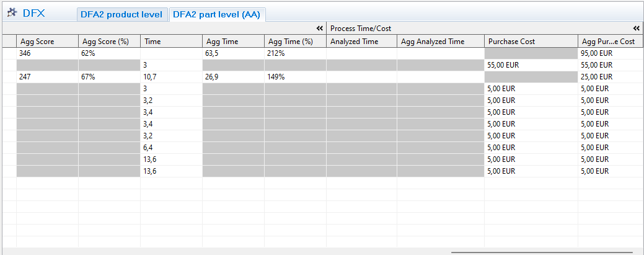Click the Agg Score (%) column header
Screen dimensions: 644x255
pos(109,42)
